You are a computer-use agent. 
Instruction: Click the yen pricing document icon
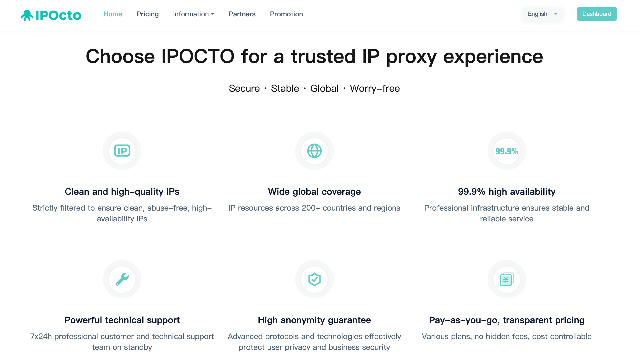click(x=506, y=279)
